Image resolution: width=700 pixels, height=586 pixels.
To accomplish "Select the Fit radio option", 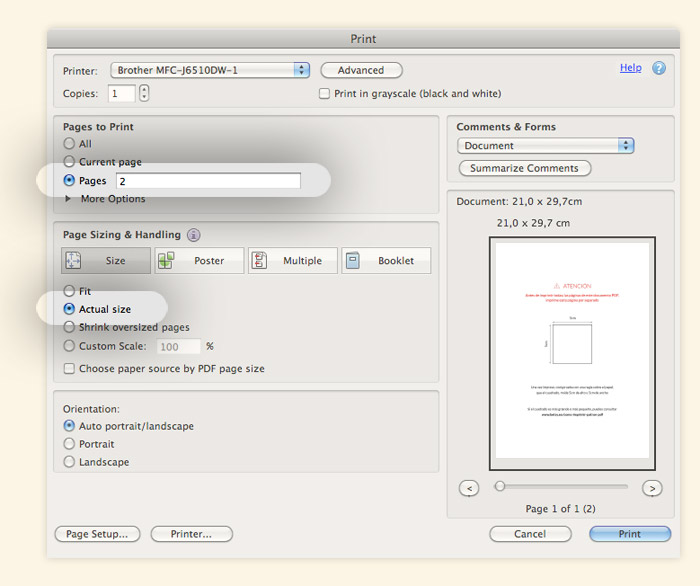I will [x=69, y=291].
